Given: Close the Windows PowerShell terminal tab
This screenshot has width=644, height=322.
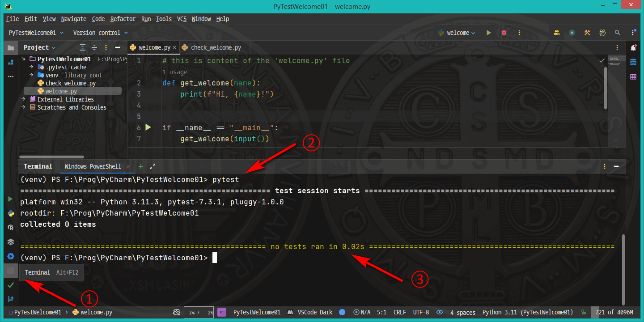Looking at the screenshot, I should click(129, 166).
